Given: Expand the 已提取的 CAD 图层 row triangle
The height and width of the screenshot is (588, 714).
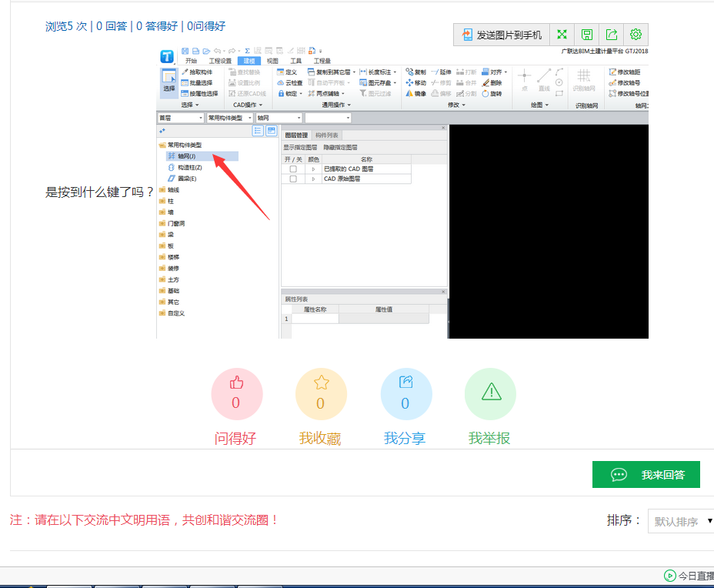Looking at the screenshot, I should (x=313, y=169).
